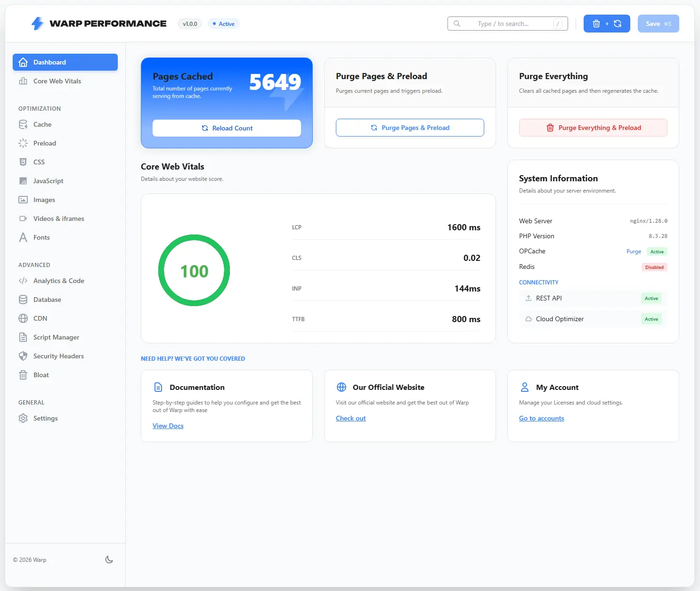The height and width of the screenshot is (591, 700).
Task: Open the Database section icon
Action: tap(23, 300)
